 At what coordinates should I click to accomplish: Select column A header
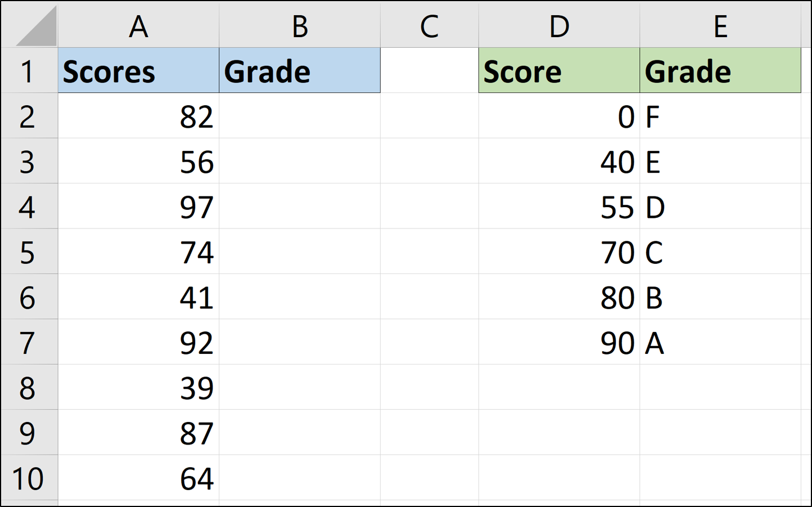click(x=138, y=26)
